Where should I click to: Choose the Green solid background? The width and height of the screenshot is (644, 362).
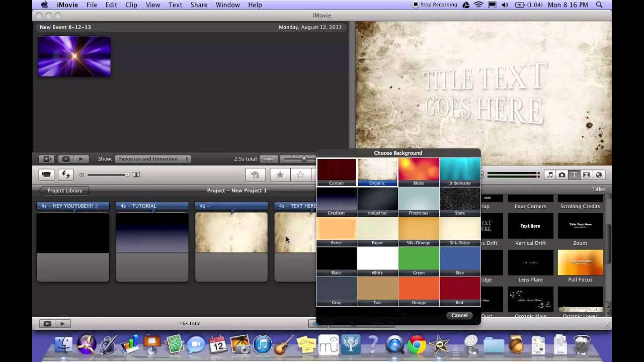point(419,261)
